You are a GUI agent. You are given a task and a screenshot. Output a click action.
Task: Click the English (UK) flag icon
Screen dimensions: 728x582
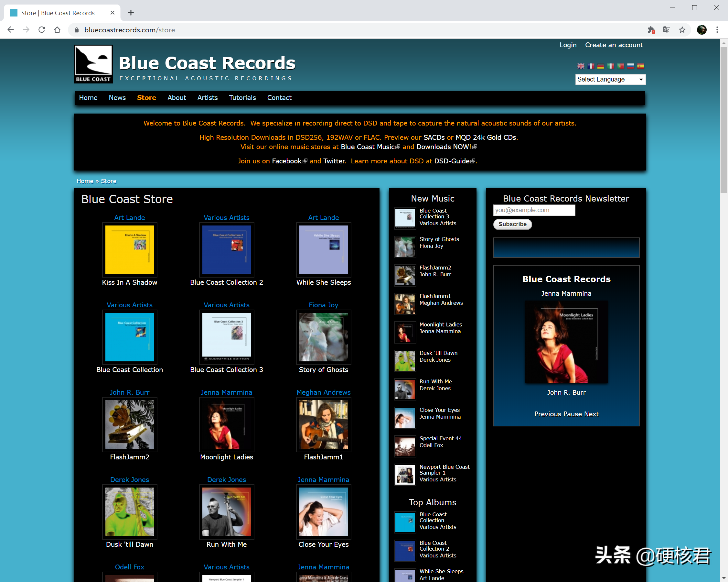coord(581,66)
